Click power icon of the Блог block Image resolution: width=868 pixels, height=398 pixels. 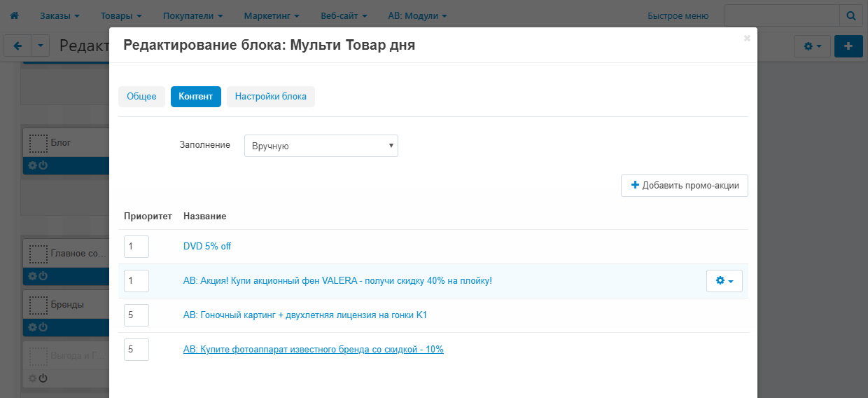(43, 166)
